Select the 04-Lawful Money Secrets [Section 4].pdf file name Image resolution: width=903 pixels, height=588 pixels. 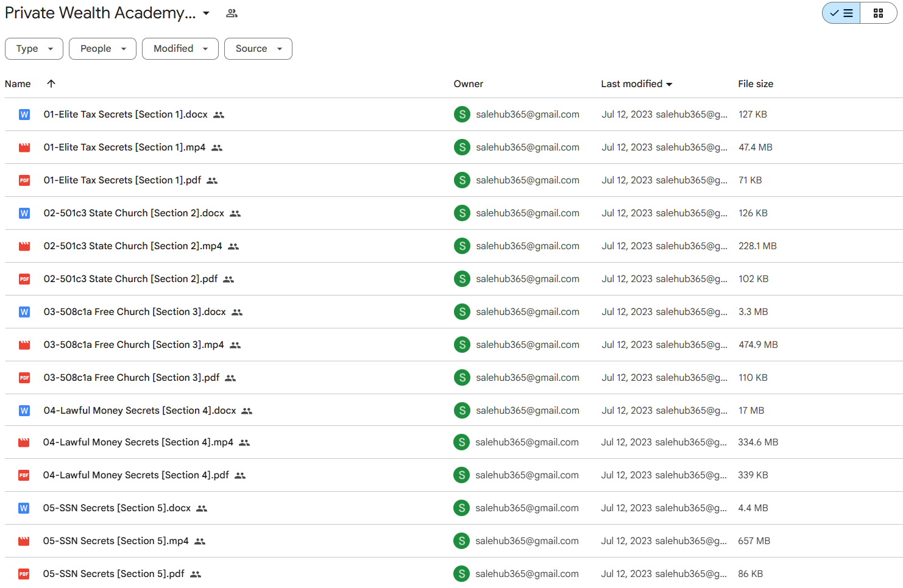[x=136, y=475]
